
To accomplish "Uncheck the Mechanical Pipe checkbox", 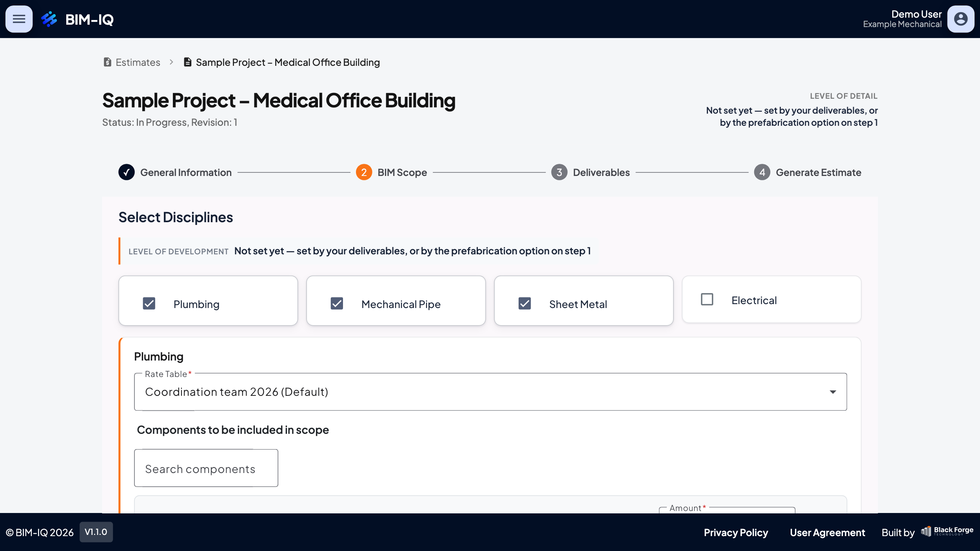I will (337, 304).
